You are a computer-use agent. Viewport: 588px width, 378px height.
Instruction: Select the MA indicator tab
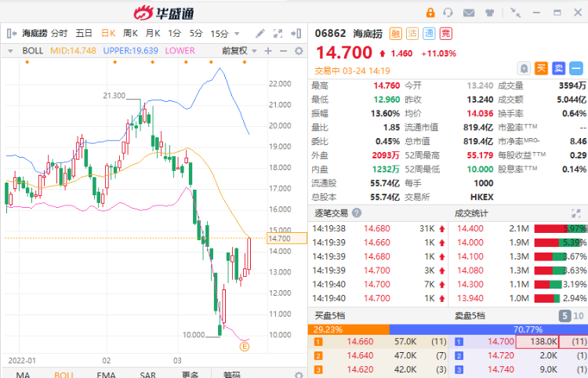[x=23, y=375]
